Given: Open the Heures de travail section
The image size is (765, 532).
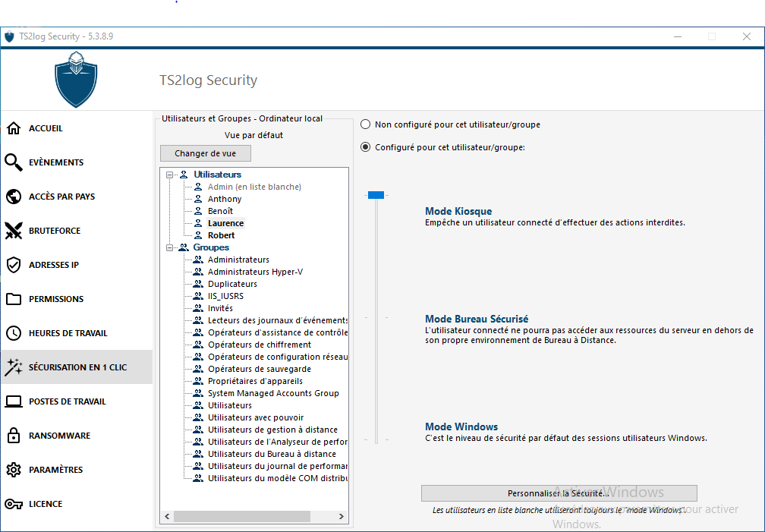Looking at the screenshot, I should pyautogui.click(x=77, y=333).
